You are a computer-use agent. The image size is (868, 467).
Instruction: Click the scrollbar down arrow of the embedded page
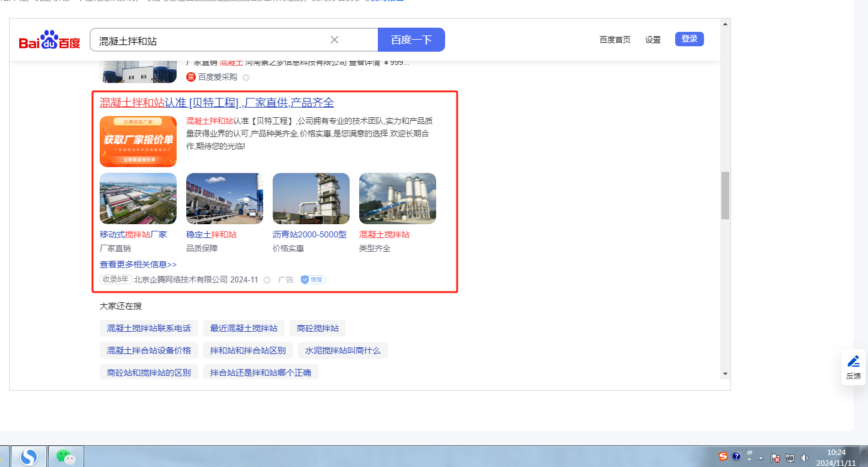tap(726, 373)
